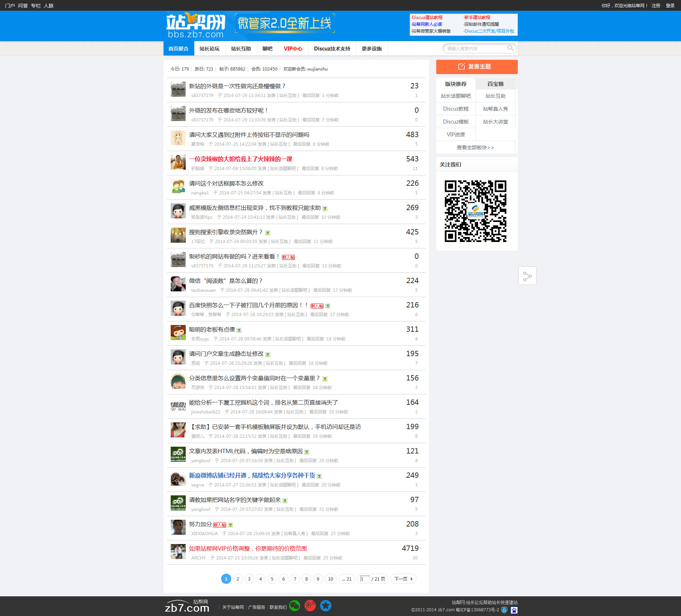Click image attachment icon after 聪明的老板有点傻
Image resolution: width=681 pixels, height=616 pixels.
239,330
